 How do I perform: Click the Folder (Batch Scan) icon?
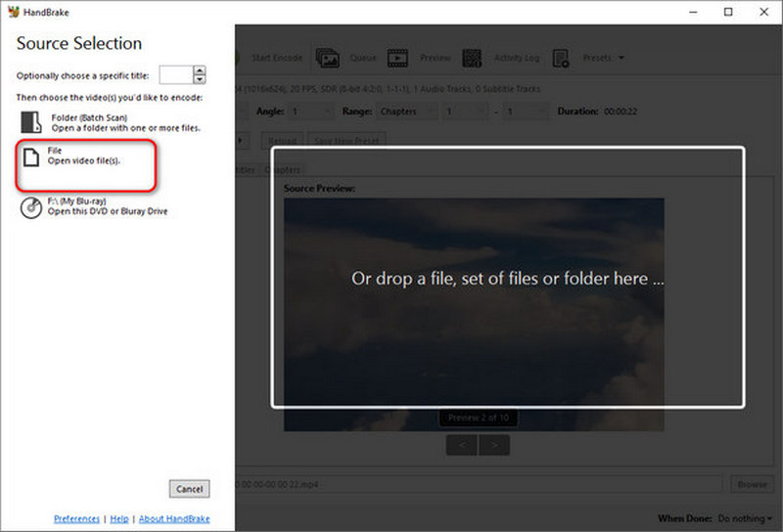click(x=31, y=122)
